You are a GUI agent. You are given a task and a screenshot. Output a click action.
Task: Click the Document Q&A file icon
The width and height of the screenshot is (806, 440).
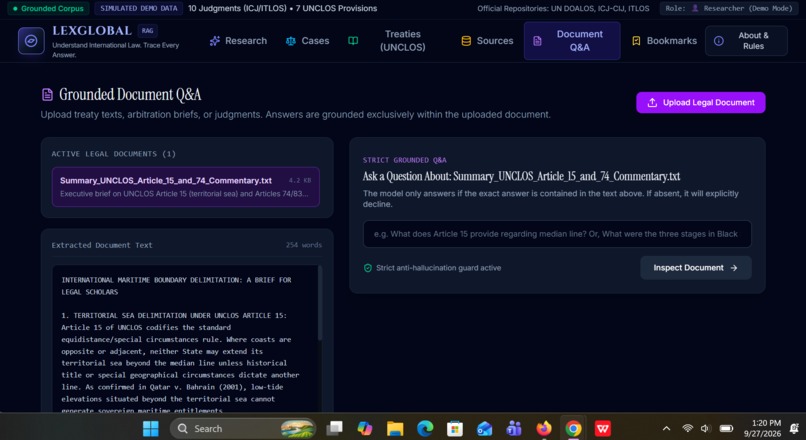tap(537, 41)
